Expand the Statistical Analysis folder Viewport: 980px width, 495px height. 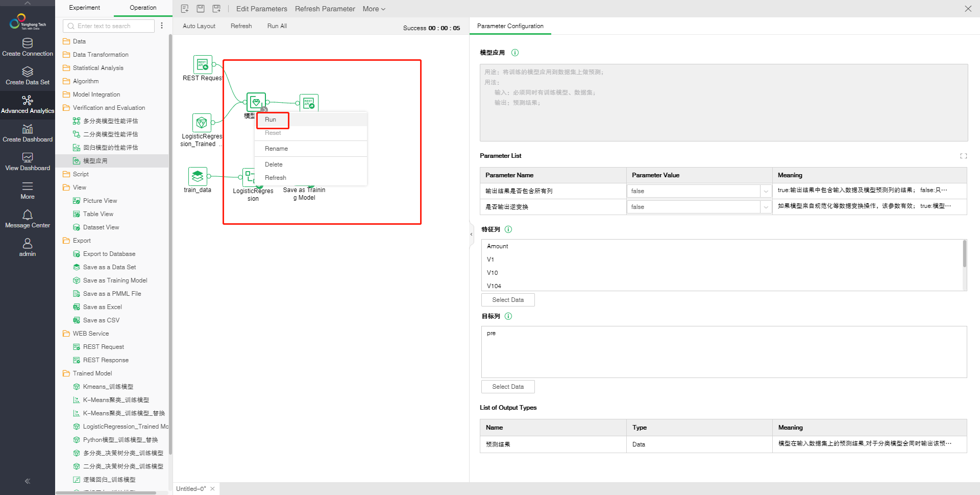point(93,68)
